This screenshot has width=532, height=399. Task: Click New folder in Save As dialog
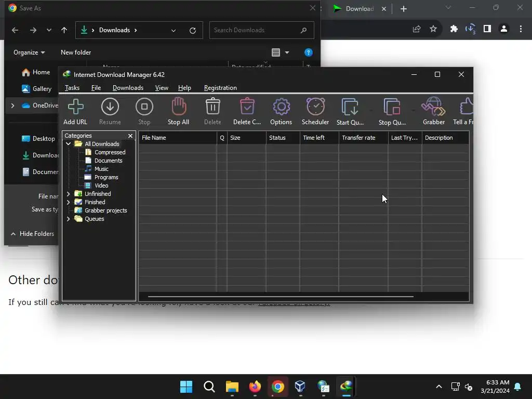point(76,52)
